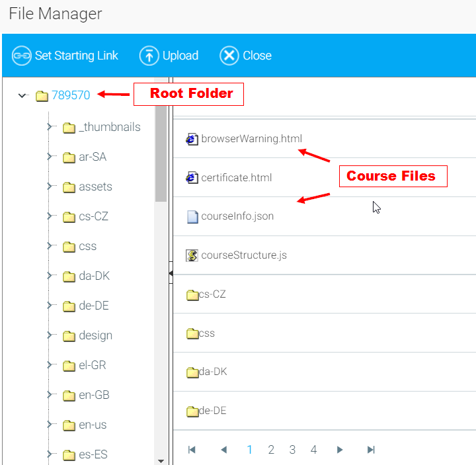476x465 pixels.
Task: Click the tree panel scroll down arrow
Action: tap(161, 460)
